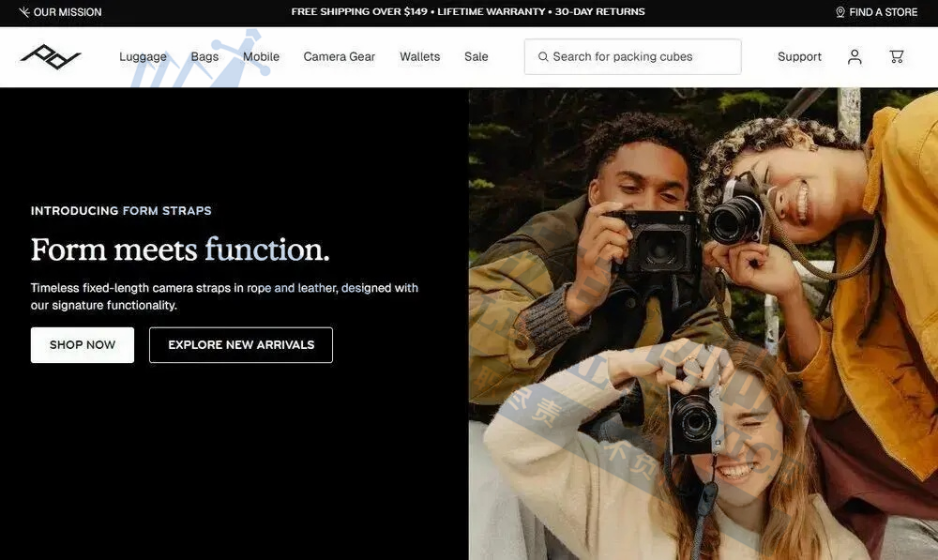Click the Explore New Arrivals button

[241, 345]
